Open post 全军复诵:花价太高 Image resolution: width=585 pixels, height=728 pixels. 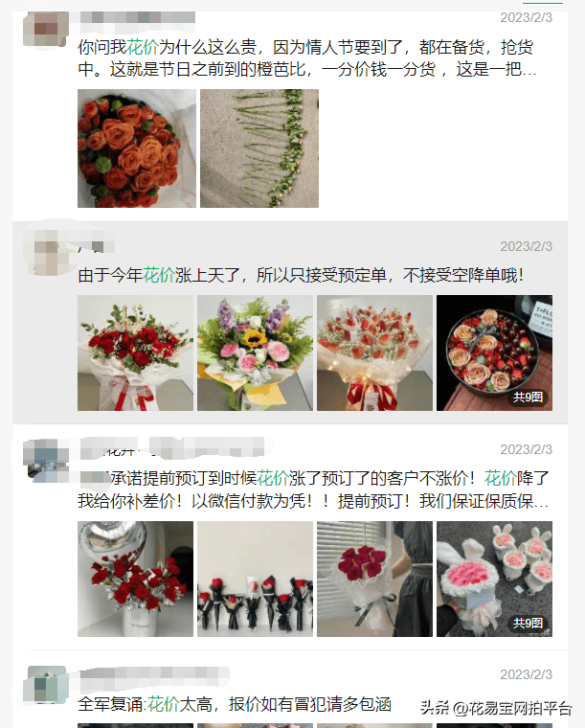click(235, 704)
